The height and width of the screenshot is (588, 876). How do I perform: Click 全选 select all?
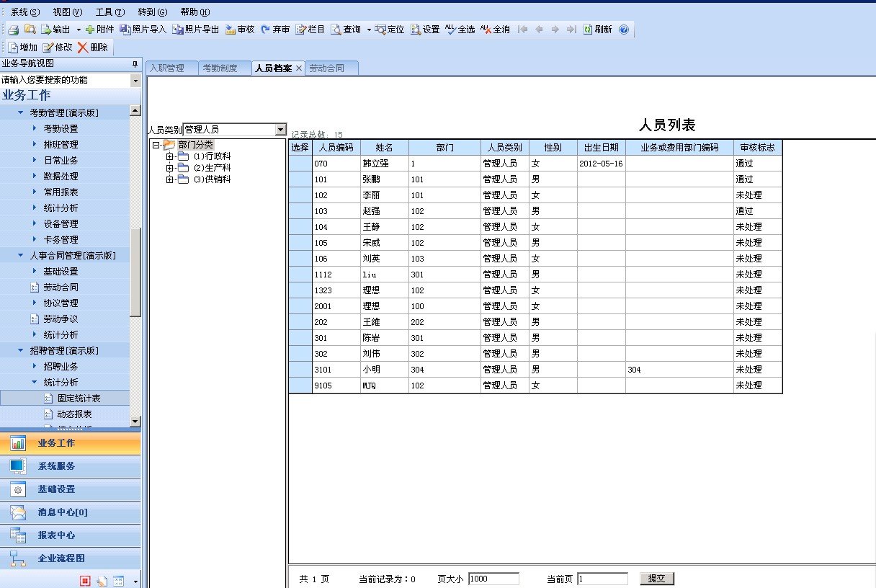click(460, 30)
